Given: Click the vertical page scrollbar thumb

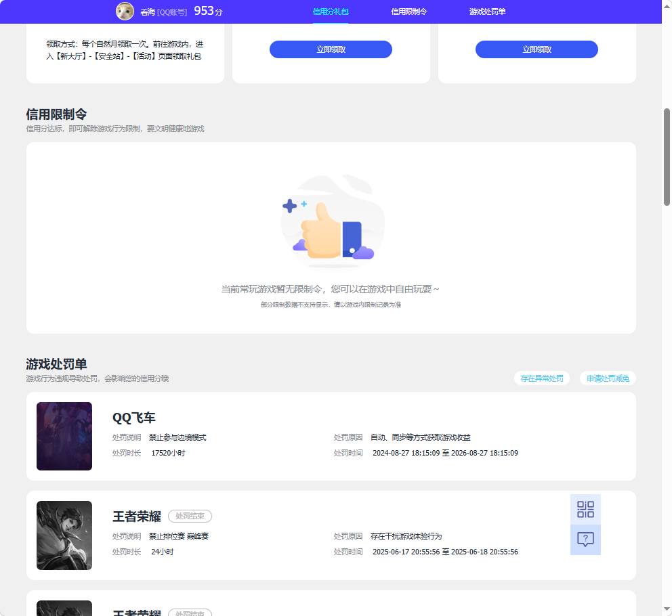Looking at the screenshot, I should click(667, 157).
